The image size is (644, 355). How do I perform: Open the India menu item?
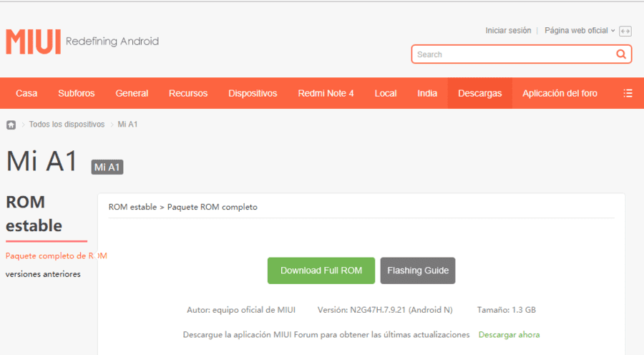pyautogui.click(x=427, y=93)
